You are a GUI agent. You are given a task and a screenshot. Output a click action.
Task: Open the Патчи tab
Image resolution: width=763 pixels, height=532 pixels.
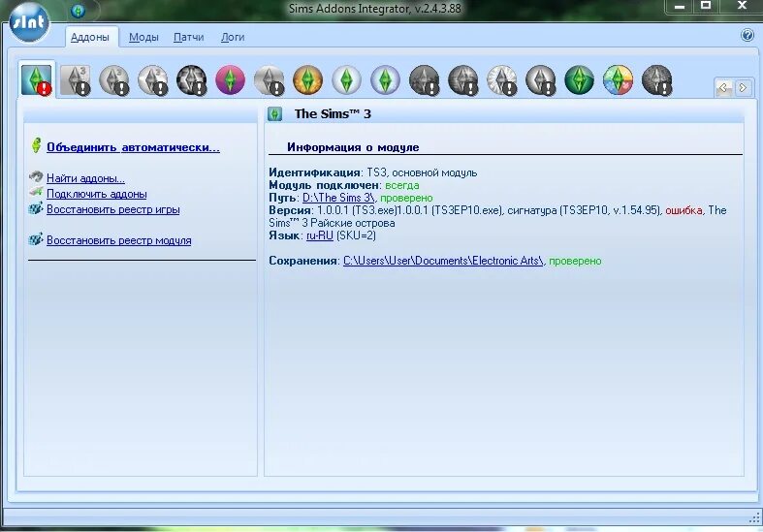click(188, 37)
